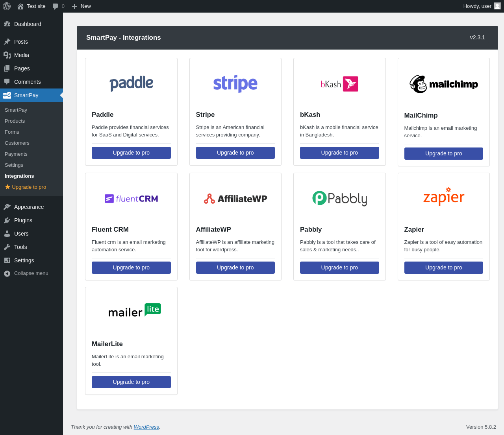Upgrade to pro for Paddle
Viewport: 504px width, 435px height.
point(131,153)
